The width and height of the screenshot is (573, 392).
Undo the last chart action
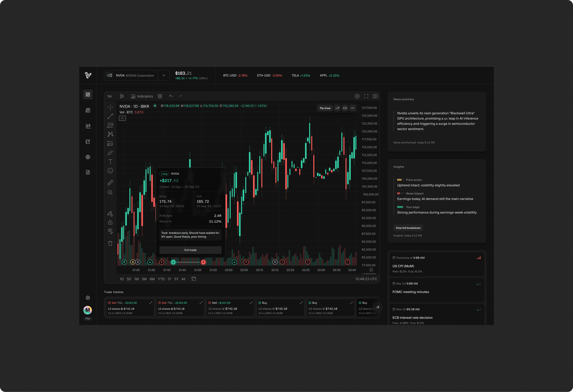(171, 96)
